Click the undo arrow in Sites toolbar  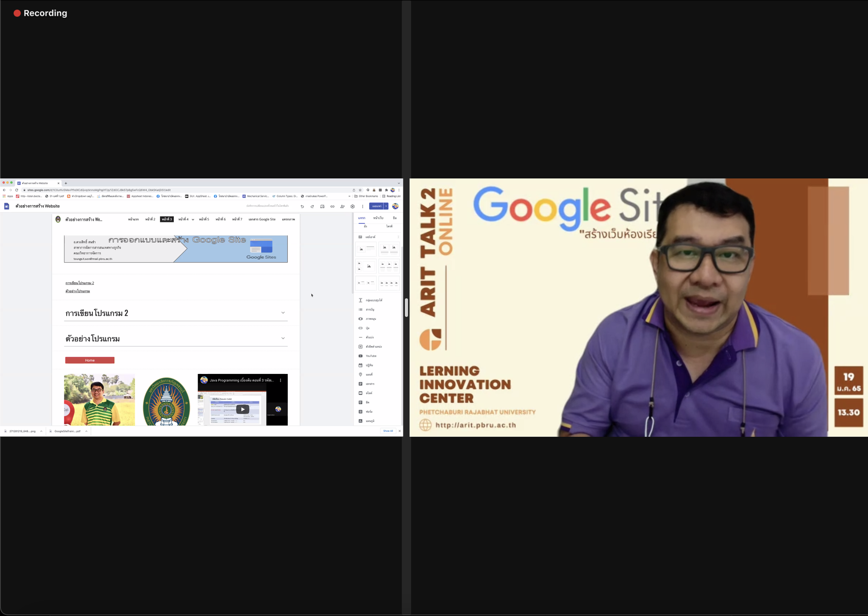[302, 206]
